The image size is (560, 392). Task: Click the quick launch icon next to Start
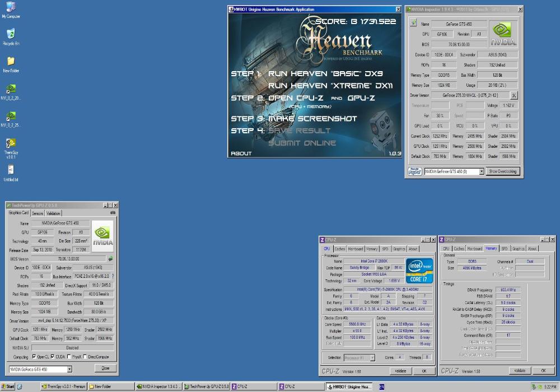coord(20,386)
